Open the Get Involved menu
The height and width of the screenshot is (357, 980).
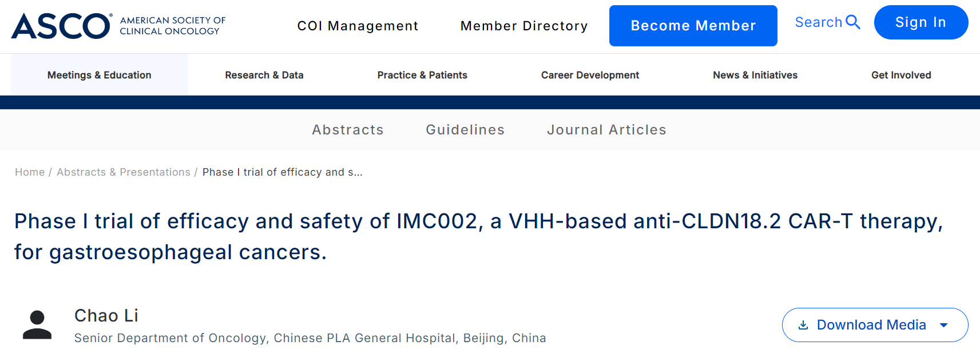[x=901, y=75]
